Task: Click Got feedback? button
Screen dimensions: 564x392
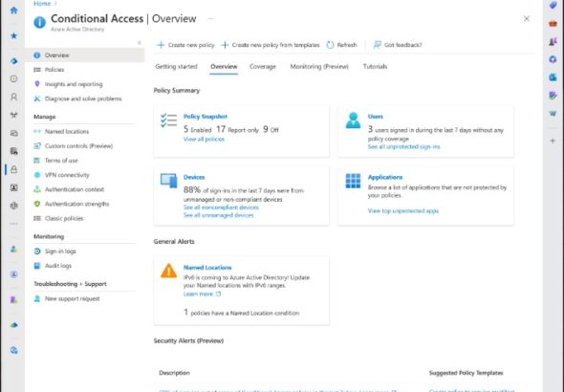Action: point(397,45)
